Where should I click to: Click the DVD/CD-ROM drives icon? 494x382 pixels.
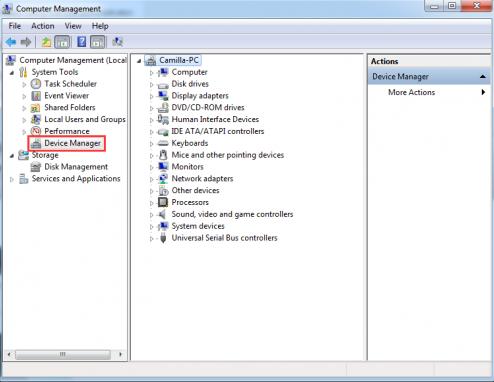(x=163, y=108)
